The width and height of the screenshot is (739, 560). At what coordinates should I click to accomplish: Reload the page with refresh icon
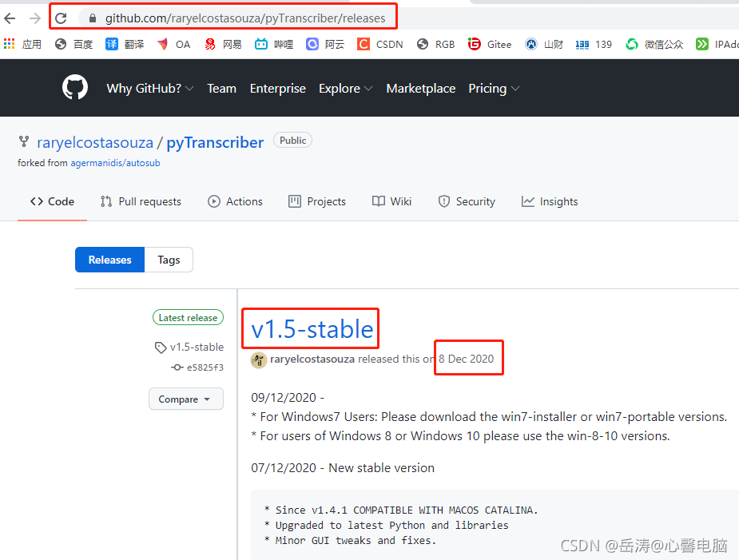[x=61, y=18]
